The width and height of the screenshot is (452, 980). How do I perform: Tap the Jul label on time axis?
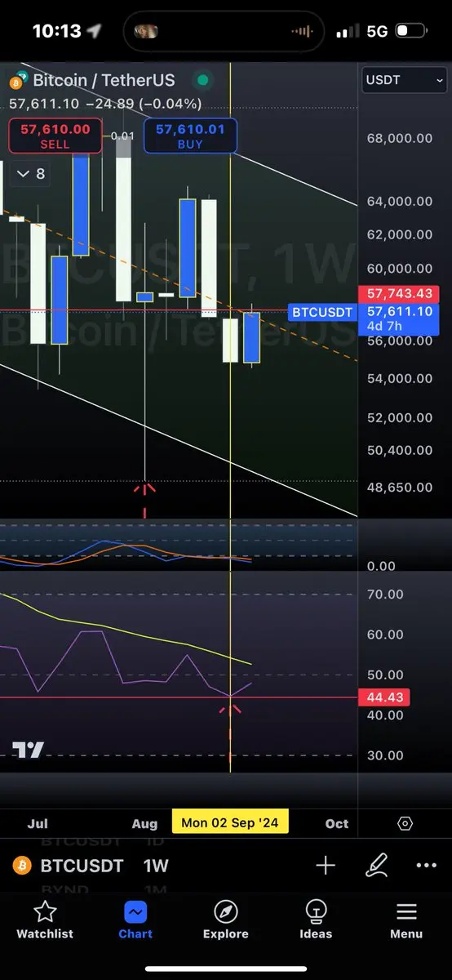tap(38, 823)
